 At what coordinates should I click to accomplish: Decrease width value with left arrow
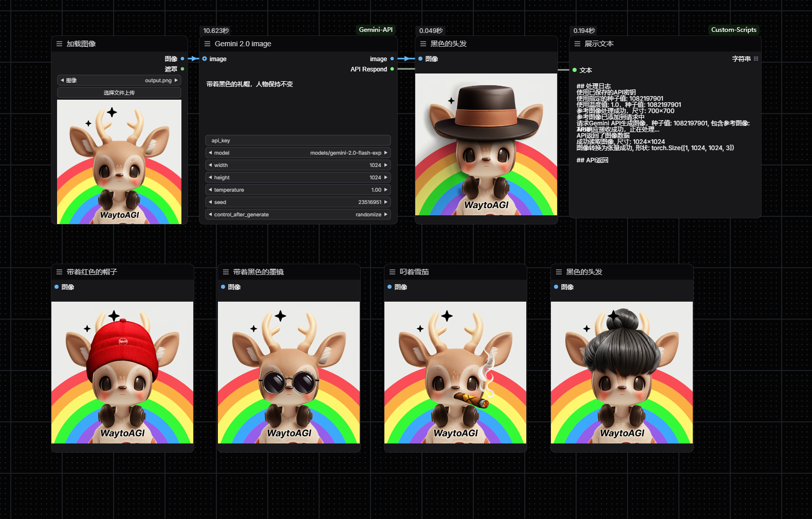click(x=210, y=165)
